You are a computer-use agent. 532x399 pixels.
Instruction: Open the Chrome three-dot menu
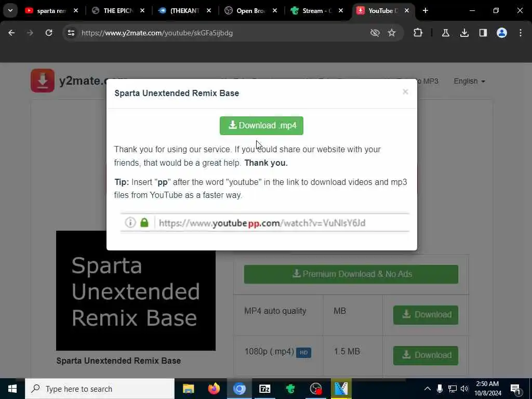click(x=521, y=33)
